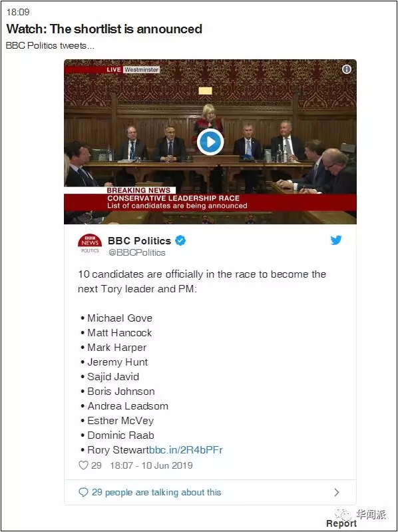The width and height of the screenshot is (398, 532).
Task: Click the headline 'Watch: The shortlist is announced'
Action: (104, 29)
